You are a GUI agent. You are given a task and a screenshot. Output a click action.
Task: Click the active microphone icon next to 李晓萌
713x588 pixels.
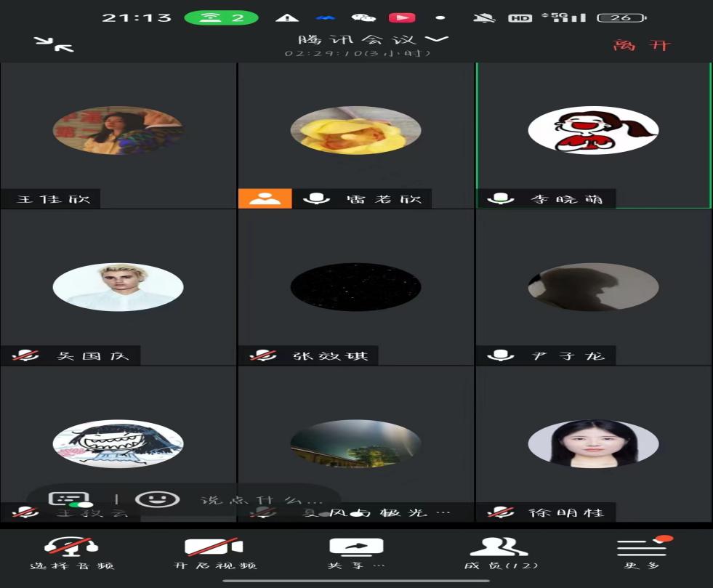(x=501, y=198)
